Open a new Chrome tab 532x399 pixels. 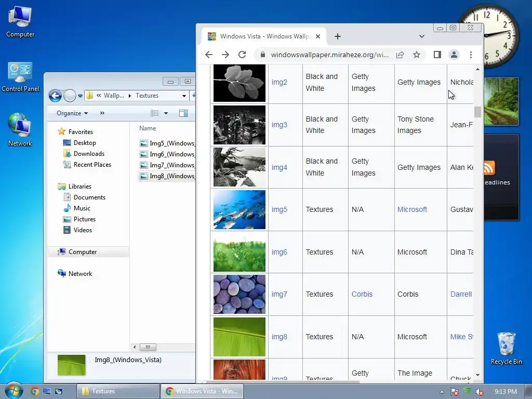[x=338, y=36]
